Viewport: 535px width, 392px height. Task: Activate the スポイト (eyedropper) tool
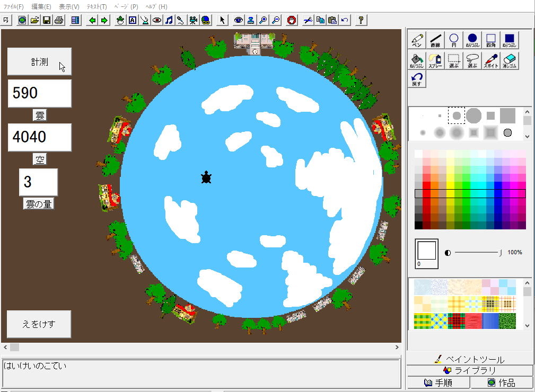tap(490, 61)
